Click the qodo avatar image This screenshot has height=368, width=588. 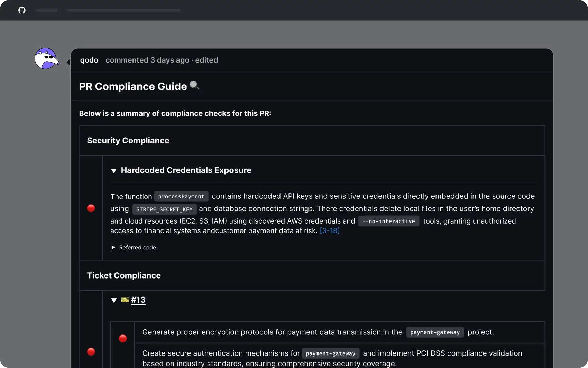pos(46,58)
